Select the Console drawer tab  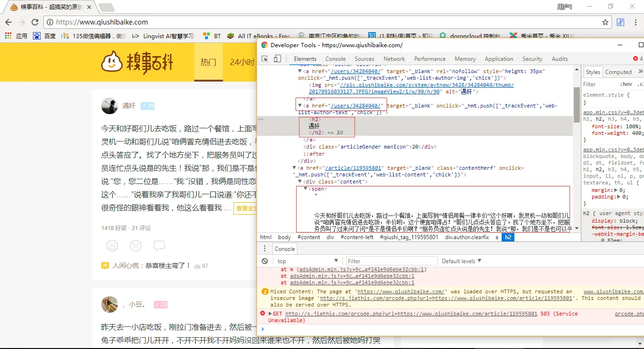click(x=285, y=249)
